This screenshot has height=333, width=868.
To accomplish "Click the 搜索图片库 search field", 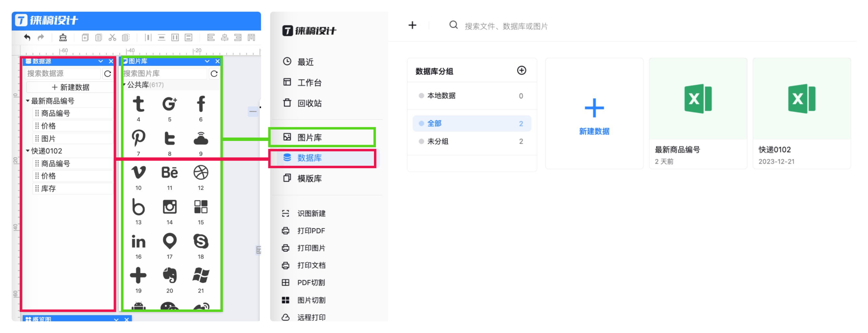I will coord(165,73).
